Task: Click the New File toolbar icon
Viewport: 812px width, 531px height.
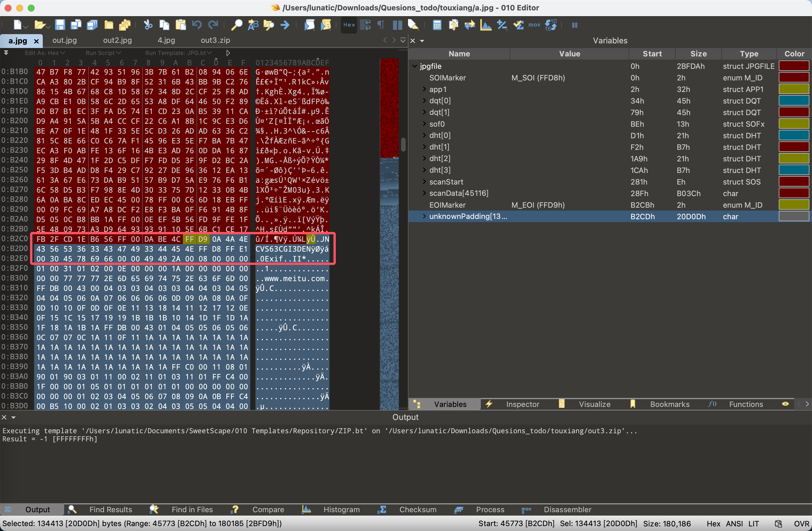Action: 18,25
